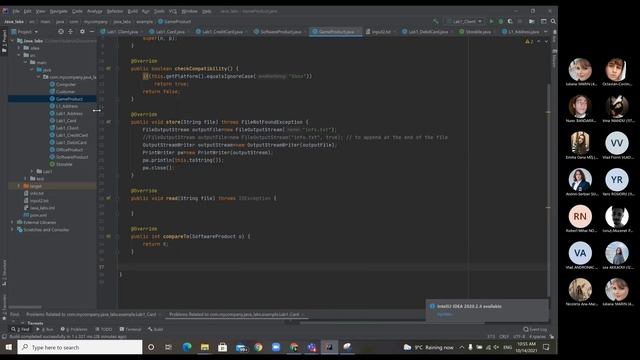This screenshot has height=360, width=640.
Task: Open the Terminal tool window button
Action: 131,329
